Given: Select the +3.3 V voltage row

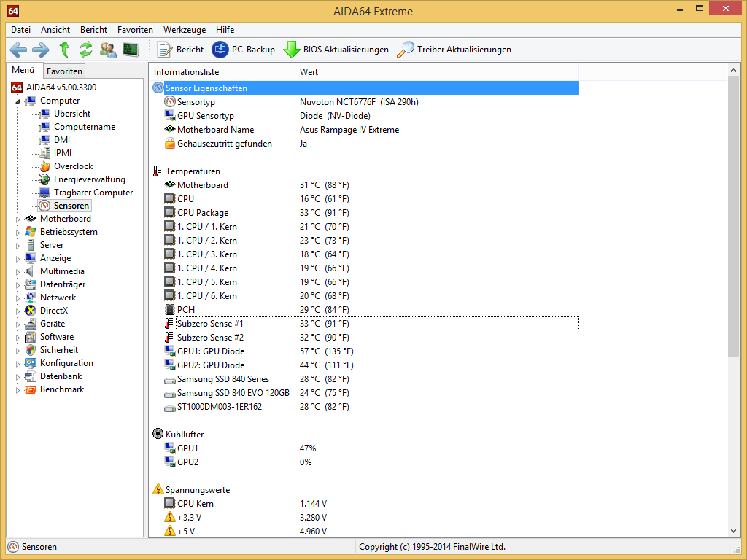Looking at the screenshot, I should tap(365, 518).
